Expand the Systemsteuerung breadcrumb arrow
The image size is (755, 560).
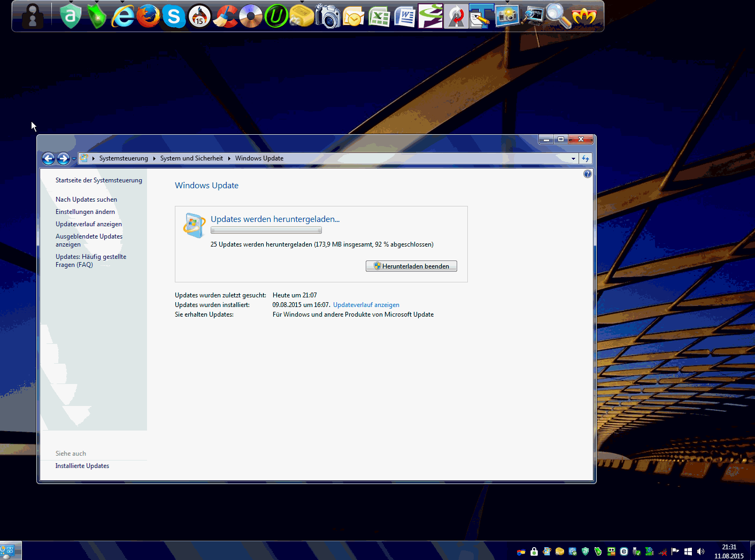[154, 158]
